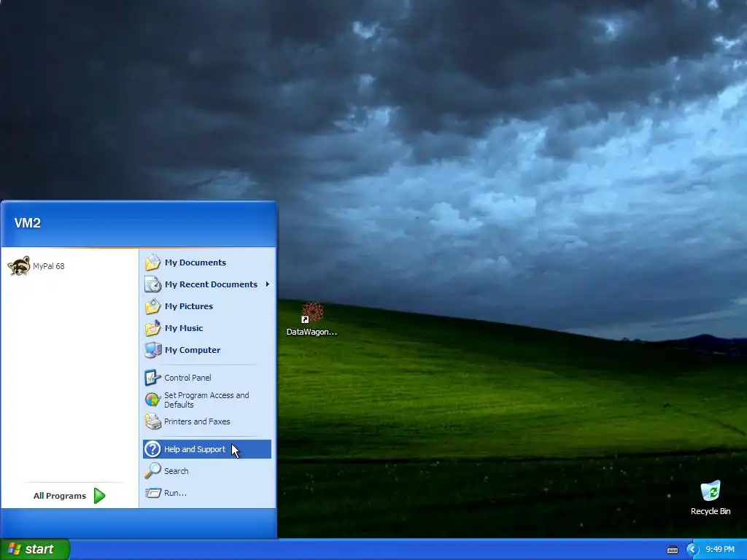This screenshot has height=560, width=747.
Task: Click the 9:49 PM clock
Action: click(x=720, y=550)
